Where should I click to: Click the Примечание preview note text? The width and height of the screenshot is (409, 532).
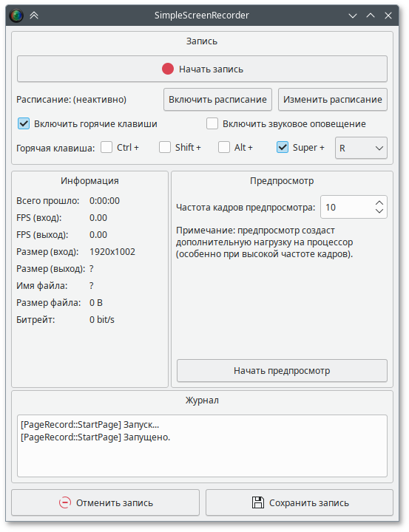pyautogui.click(x=265, y=242)
